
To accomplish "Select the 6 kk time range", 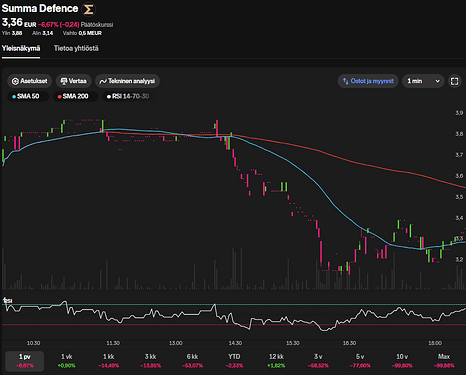I will coord(192,361).
